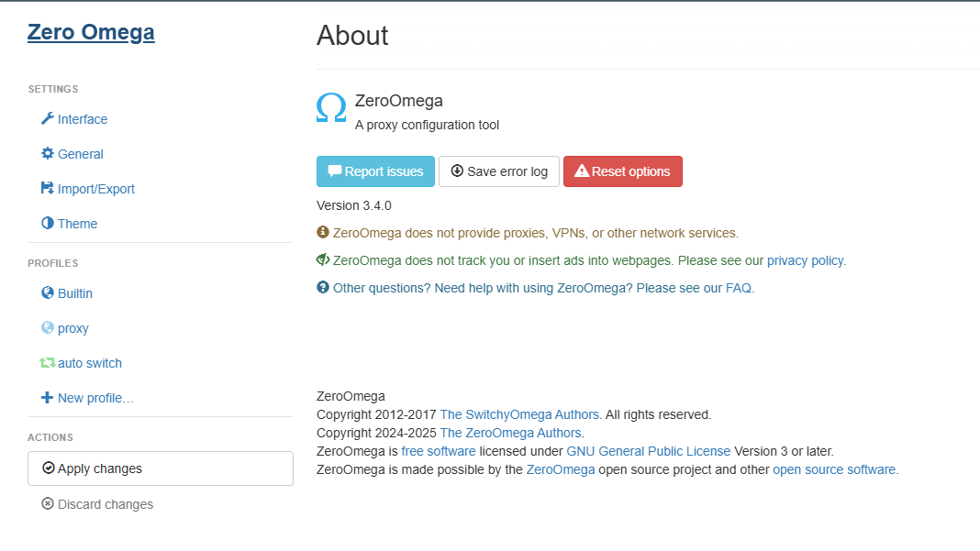
Task: Select the proxy profile
Action: (73, 328)
